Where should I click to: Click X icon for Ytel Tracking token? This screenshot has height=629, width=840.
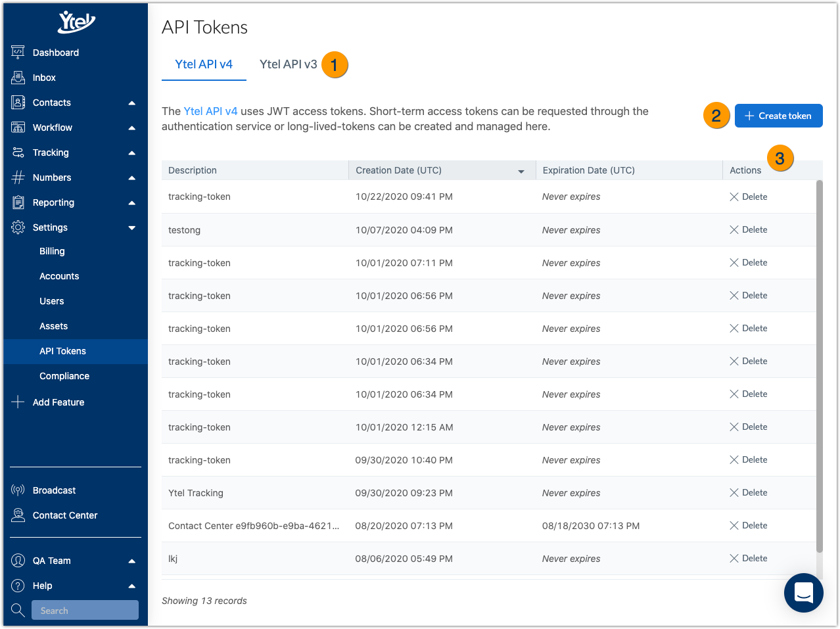734,493
